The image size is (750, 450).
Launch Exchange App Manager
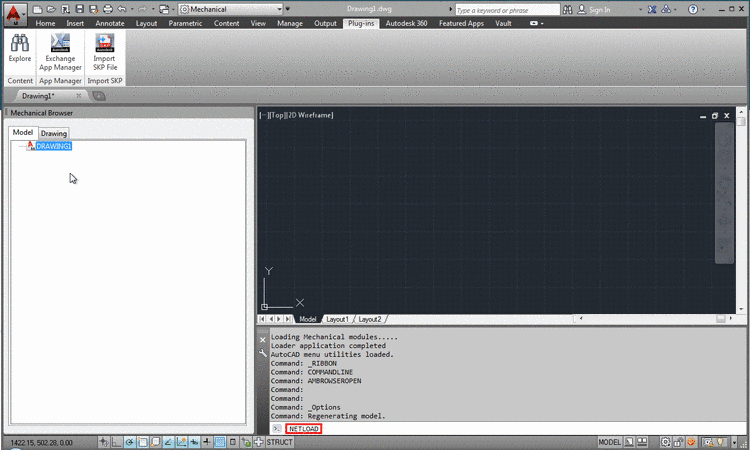click(60, 52)
